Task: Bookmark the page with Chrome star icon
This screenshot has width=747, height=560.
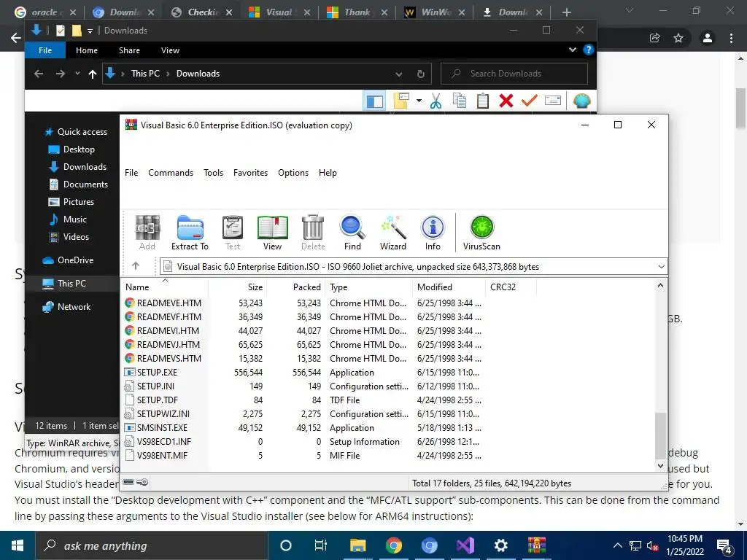Action: 678,38
